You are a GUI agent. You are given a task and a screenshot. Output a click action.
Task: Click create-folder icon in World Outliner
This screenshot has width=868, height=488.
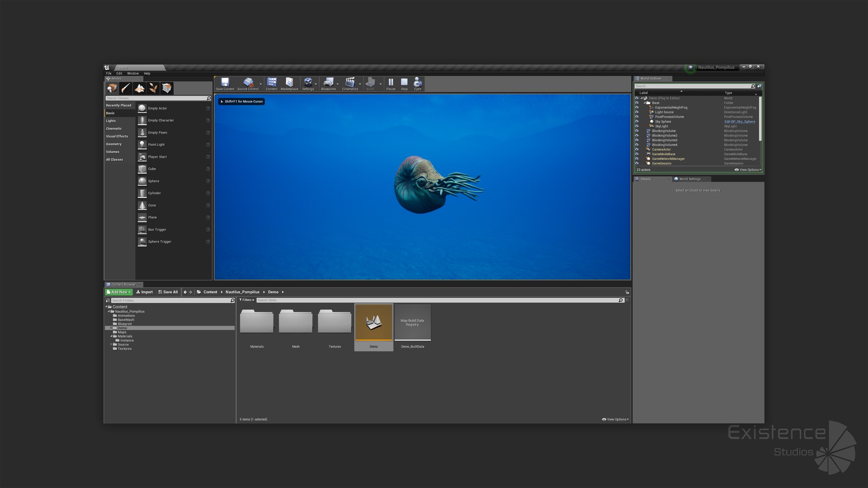759,86
